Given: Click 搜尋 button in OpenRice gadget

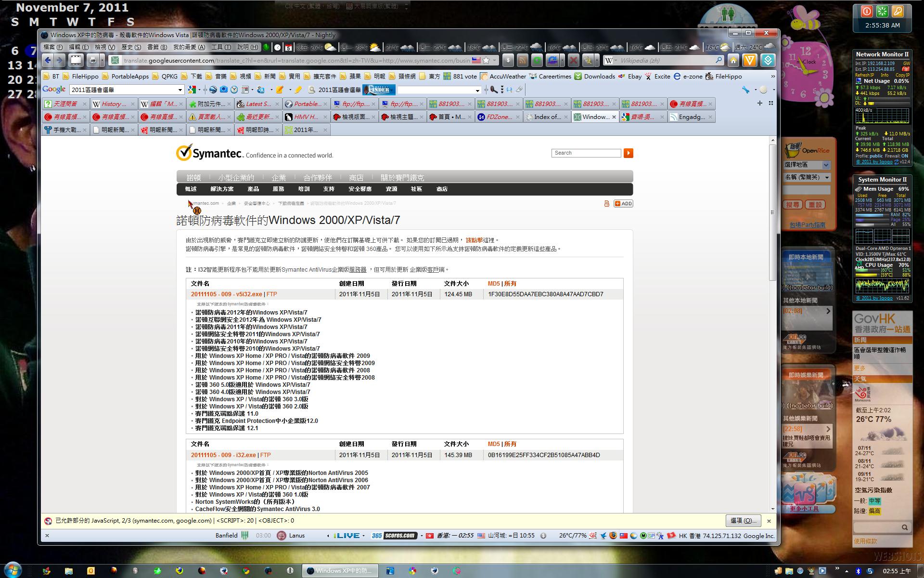Looking at the screenshot, I should point(793,205).
